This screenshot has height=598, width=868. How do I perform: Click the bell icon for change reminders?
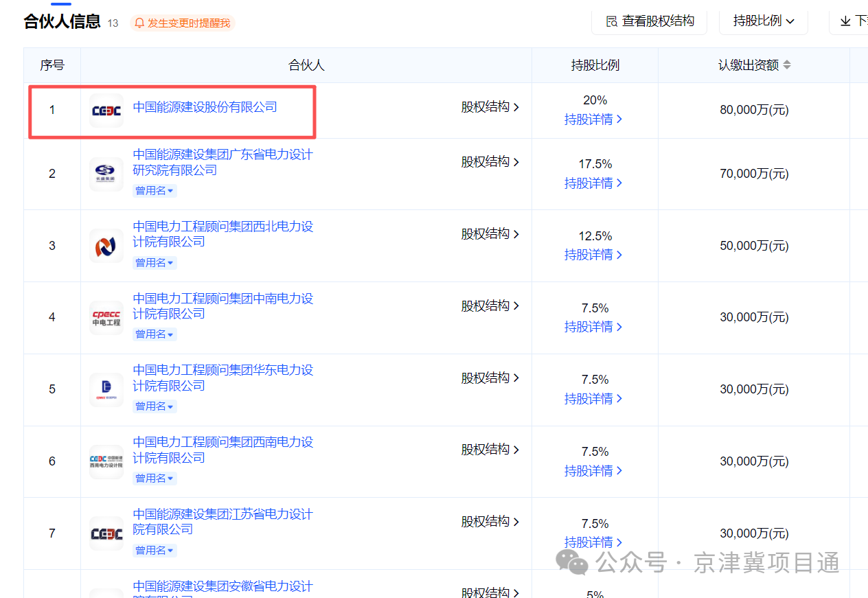click(139, 23)
